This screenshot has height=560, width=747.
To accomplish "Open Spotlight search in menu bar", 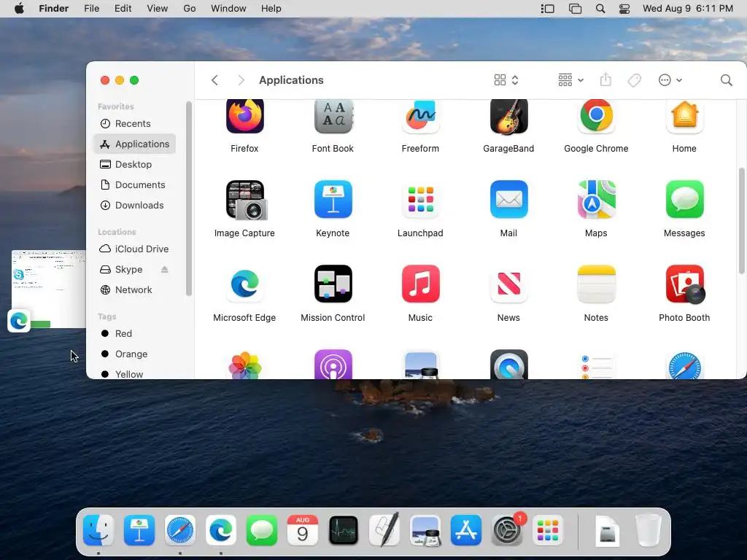I will [x=600, y=9].
